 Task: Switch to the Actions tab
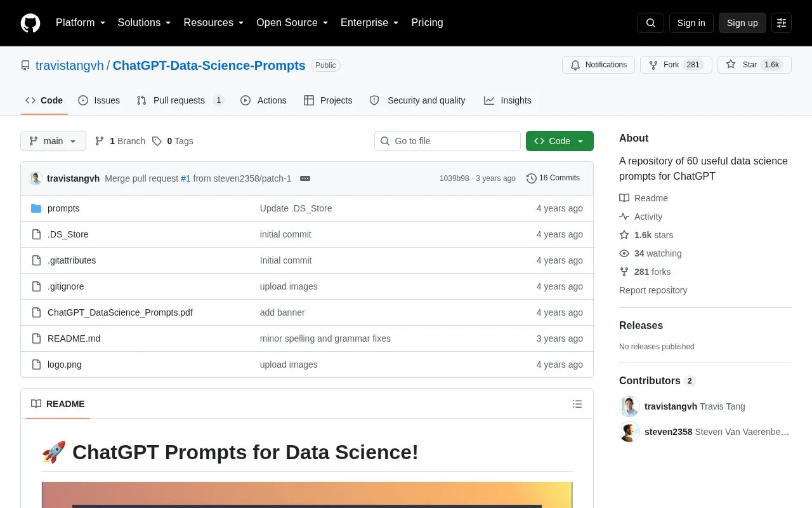coord(263,100)
